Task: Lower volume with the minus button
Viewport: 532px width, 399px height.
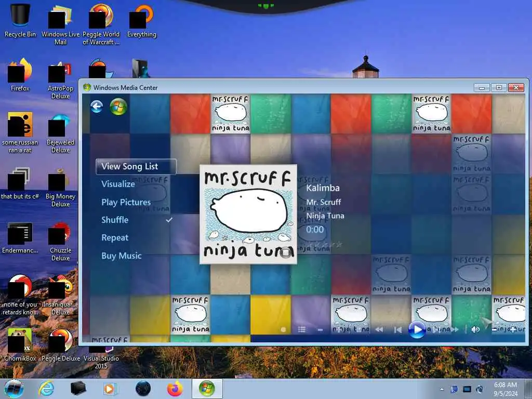Action: 495,329
